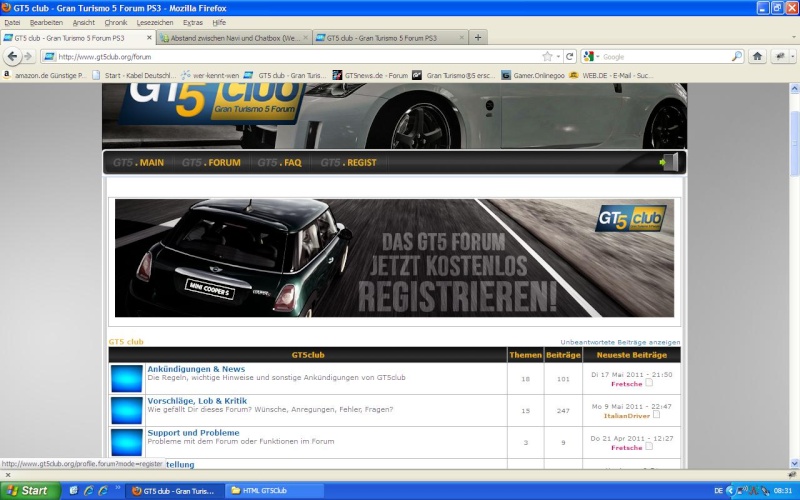Reload the page with the refresh icon
Viewport: 800px width, 500px height.
[570, 57]
